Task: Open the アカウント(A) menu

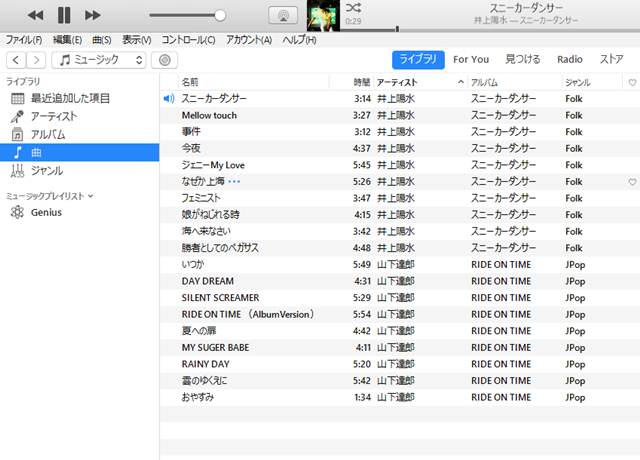Action: click(249, 40)
